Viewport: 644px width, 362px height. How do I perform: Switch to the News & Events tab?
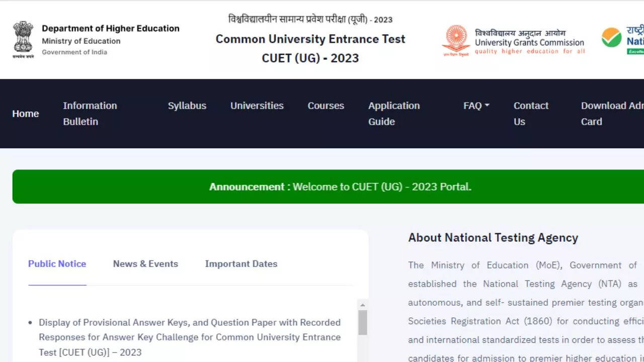click(x=145, y=264)
